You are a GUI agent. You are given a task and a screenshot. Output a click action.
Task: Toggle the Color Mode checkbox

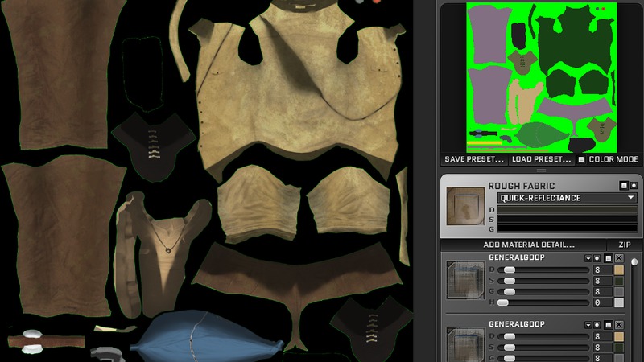point(581,159)
